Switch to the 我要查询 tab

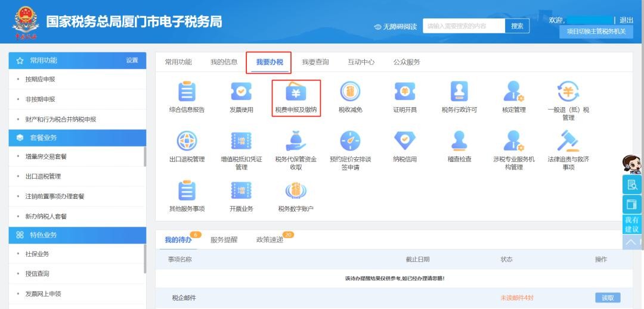315,62
